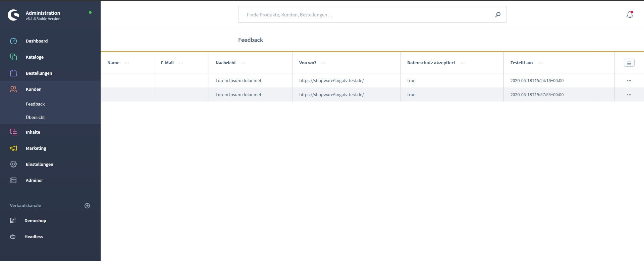Viewport: 644px width, 261px height.
Task: Click the Marketing megaphone icon
Action: coord(13,148)
